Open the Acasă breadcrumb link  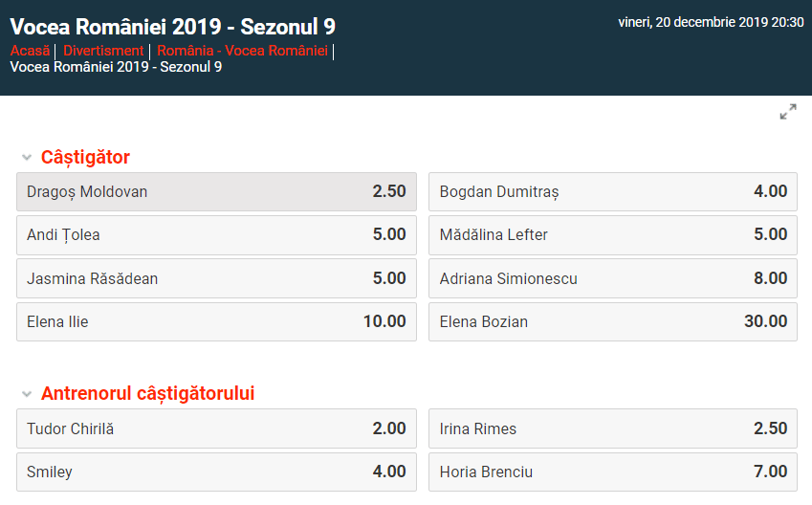30,51
